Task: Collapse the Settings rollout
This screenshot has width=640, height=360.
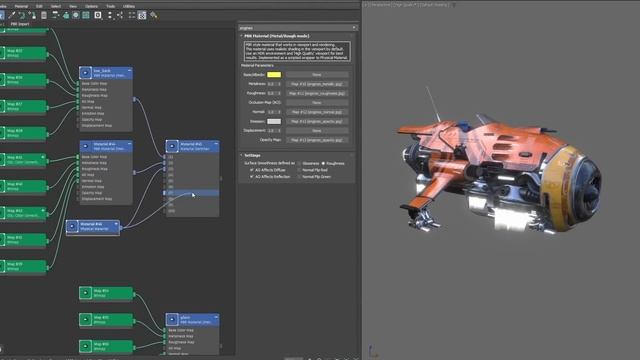Action: pyautogui.click(x=241, y=155)
